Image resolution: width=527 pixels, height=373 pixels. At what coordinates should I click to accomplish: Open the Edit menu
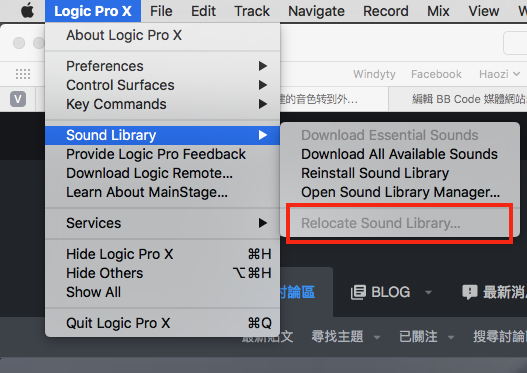click(x=203, y=11)
